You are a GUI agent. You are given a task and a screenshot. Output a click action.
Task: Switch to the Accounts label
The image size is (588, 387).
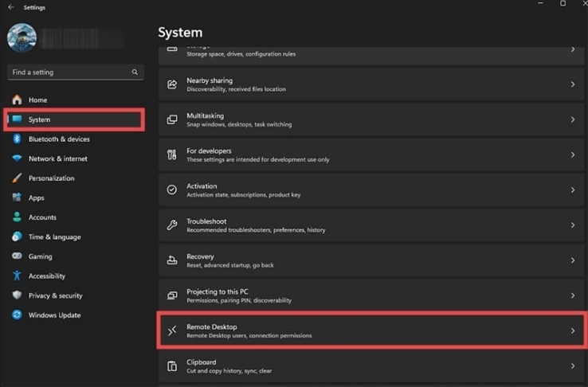pos(42,217)
